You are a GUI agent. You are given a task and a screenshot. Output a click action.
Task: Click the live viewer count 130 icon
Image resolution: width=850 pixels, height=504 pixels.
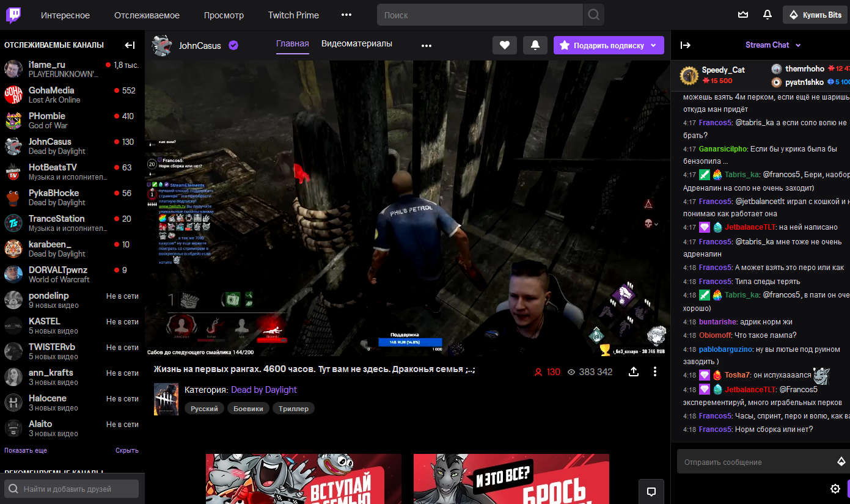pos(539,372)
